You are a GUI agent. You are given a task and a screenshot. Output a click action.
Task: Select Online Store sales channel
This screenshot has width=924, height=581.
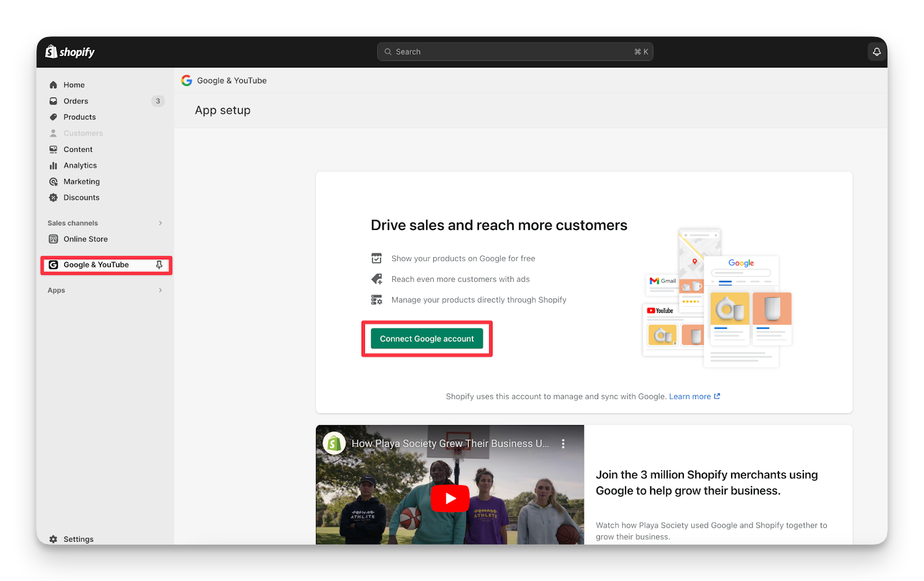click(x=85, y=239)
